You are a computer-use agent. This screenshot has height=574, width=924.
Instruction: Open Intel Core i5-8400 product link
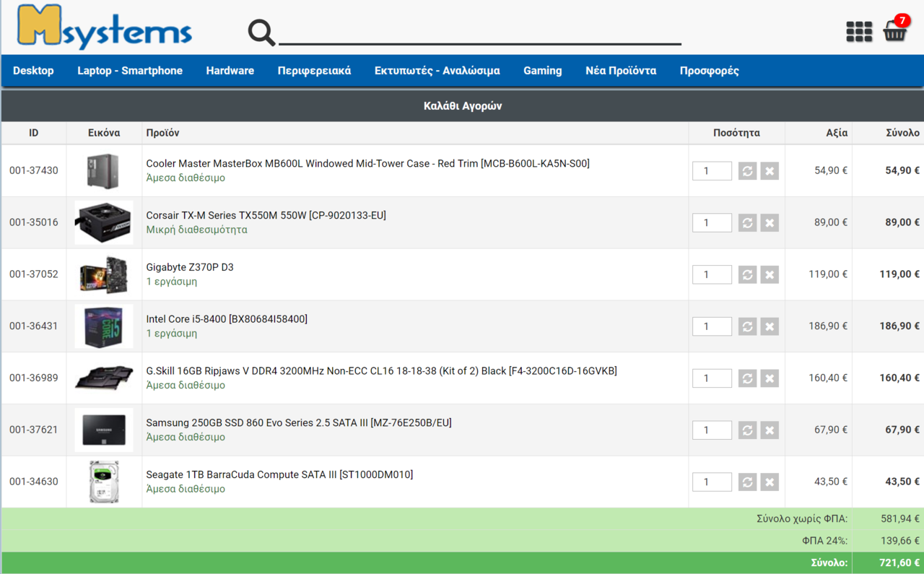pos(227,319)
